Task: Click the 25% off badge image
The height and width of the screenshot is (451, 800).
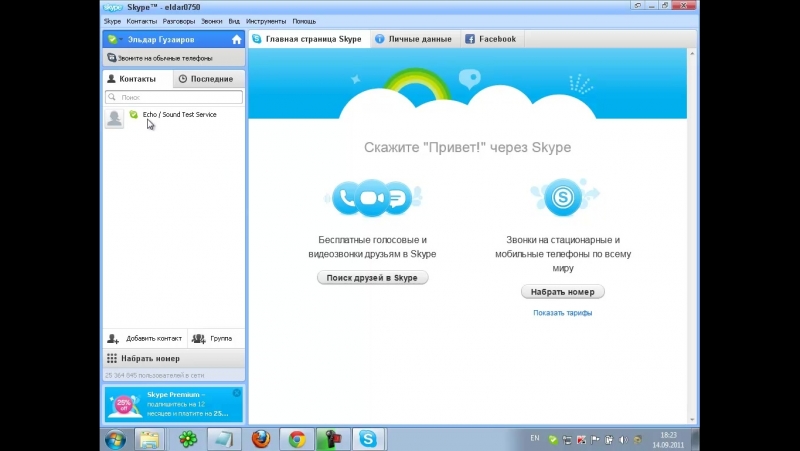Action: point(123,405)
